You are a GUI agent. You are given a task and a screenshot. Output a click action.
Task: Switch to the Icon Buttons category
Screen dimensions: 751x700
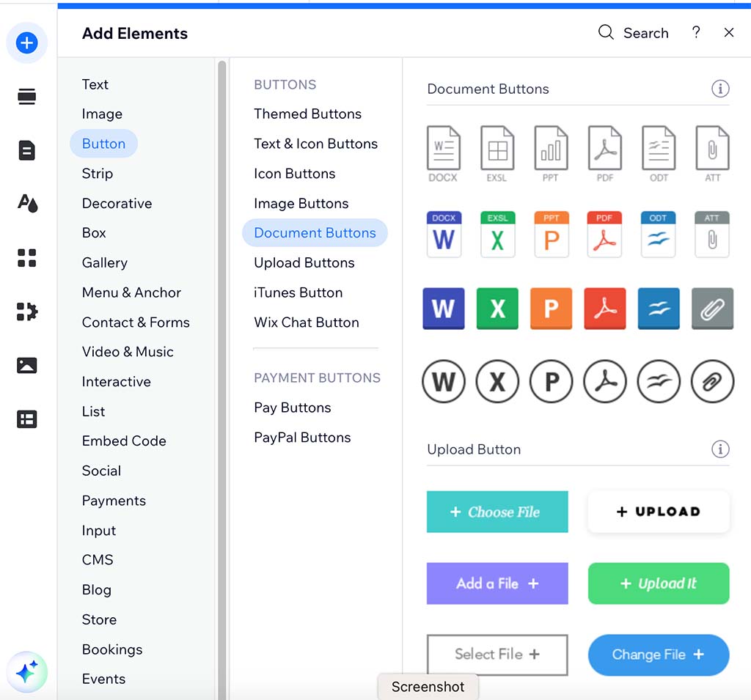[294, 174]
